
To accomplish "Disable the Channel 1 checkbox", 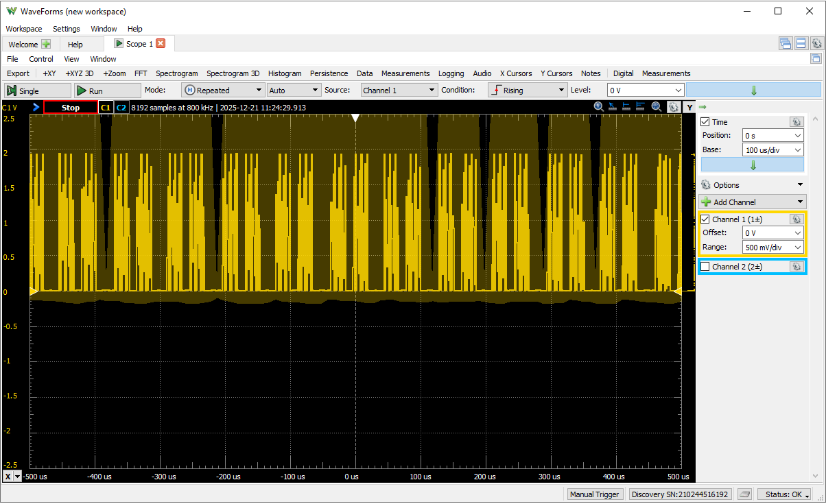I will pos(705,219).
